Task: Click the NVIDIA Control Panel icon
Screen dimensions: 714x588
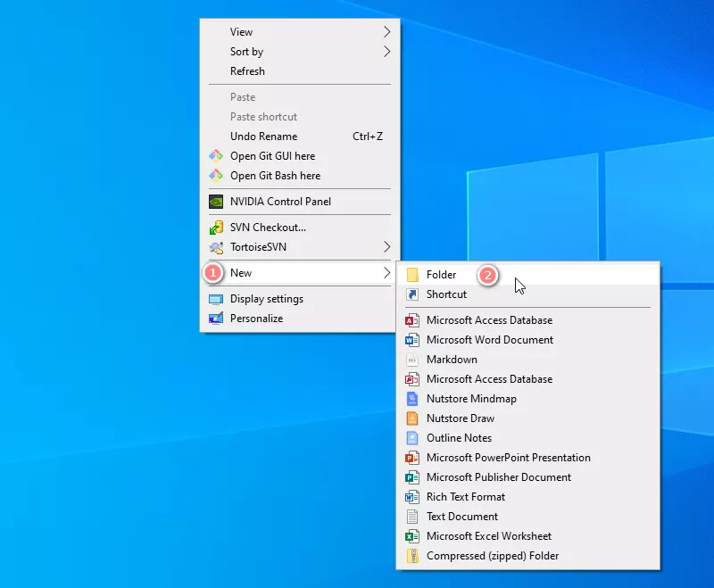Action: [x=216, y=202]
